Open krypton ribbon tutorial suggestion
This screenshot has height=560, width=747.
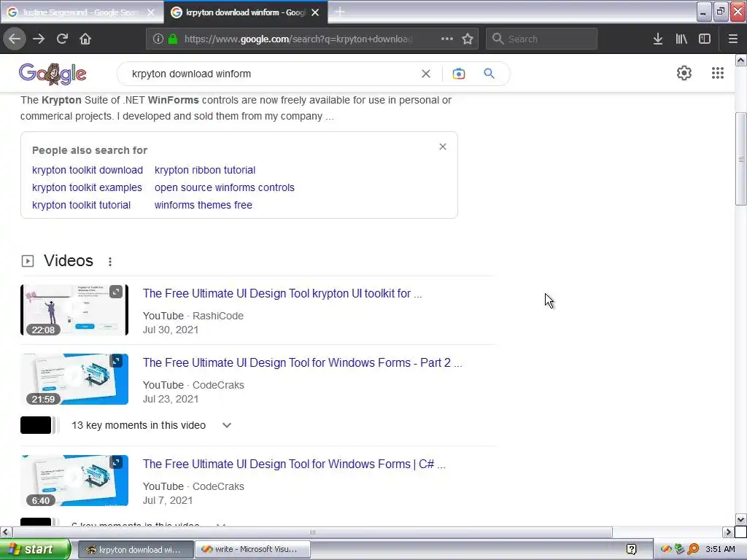click(205, 170)
